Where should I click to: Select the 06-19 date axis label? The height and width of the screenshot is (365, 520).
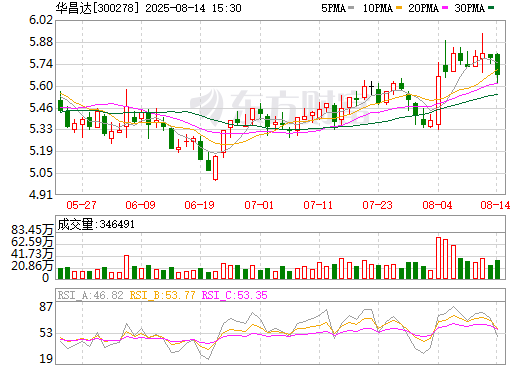[199, 205]
